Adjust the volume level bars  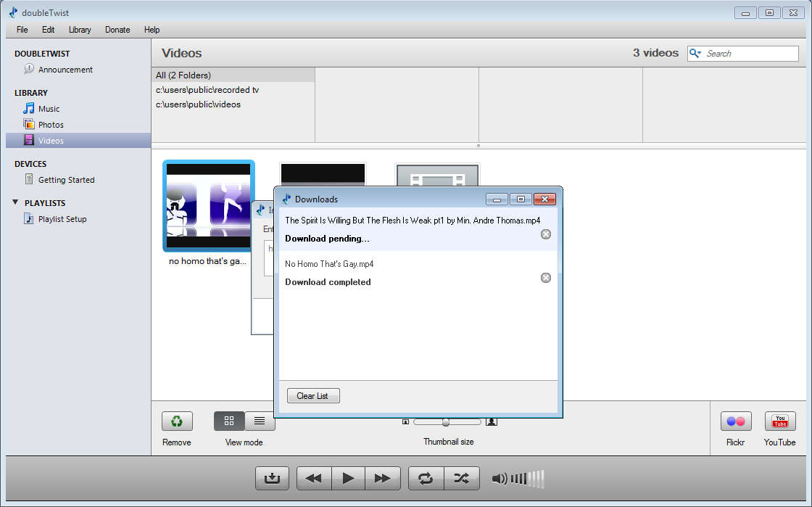[527, 479]
